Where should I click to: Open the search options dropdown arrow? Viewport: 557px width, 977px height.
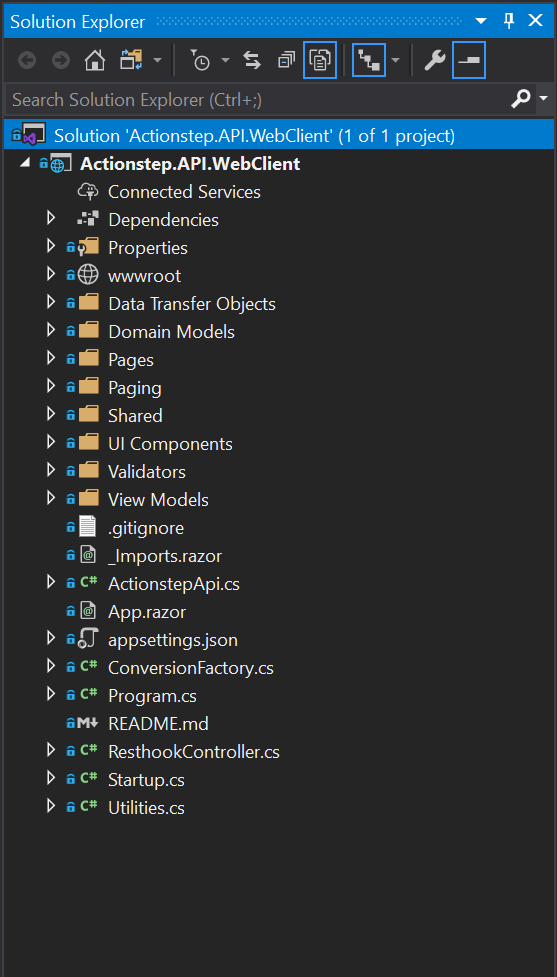point(543,98)
